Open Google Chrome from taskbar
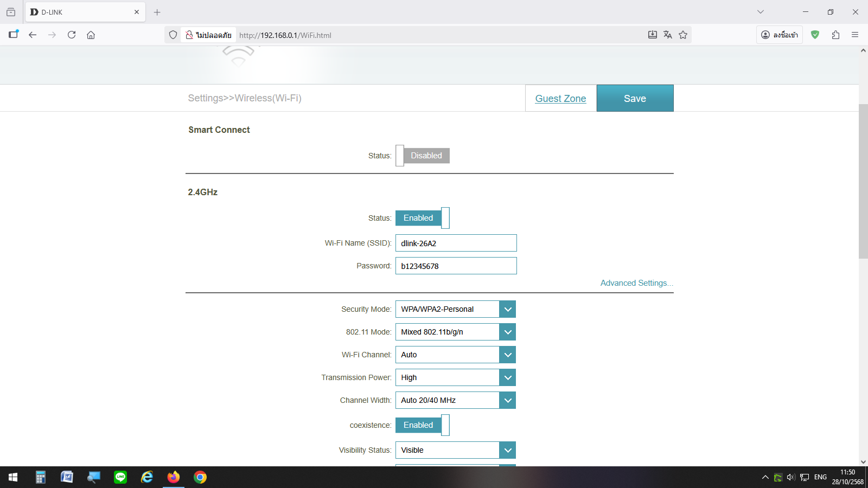 pyautogui.click(x=200, y=477)
